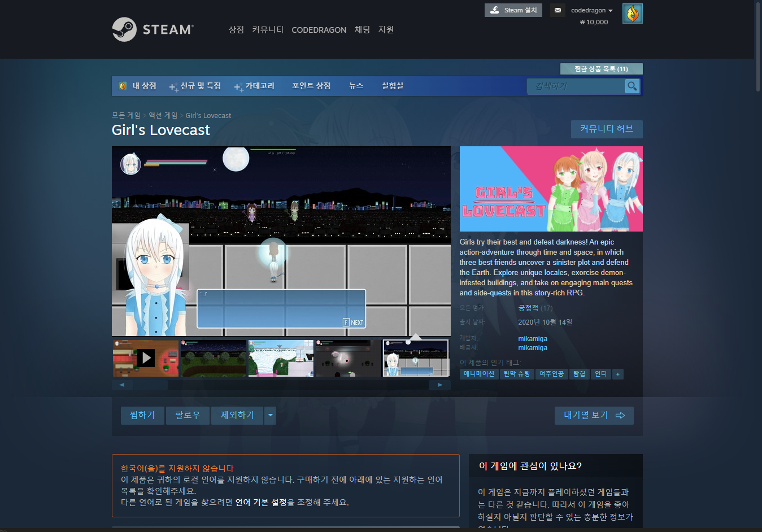Open the 실험실 tab
This screenshot has height=532, width=762.
tap(393, 86)
